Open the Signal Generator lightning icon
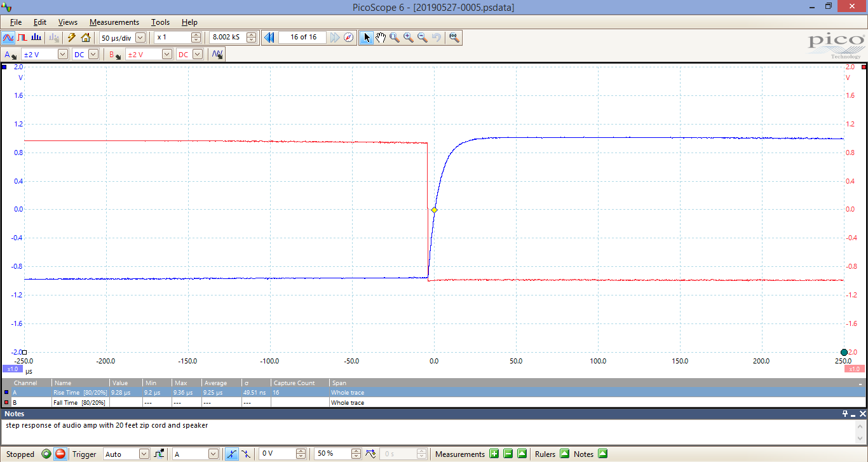Viewport: 868px width, 462px height. tap(72, 37)
